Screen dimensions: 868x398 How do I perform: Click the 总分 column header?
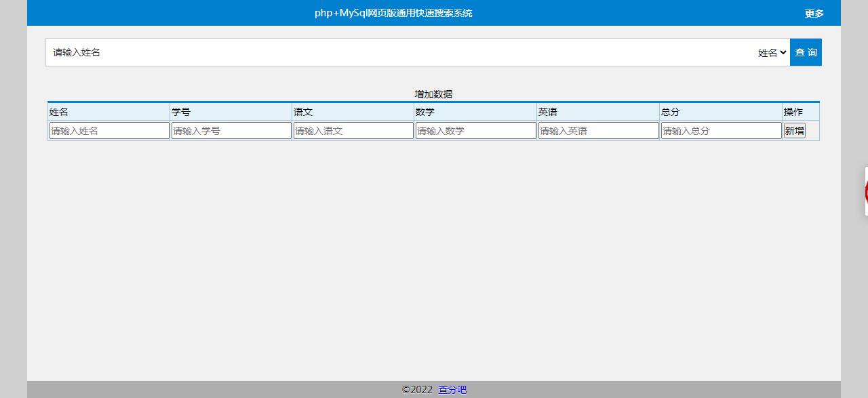(x=670, y=112)
